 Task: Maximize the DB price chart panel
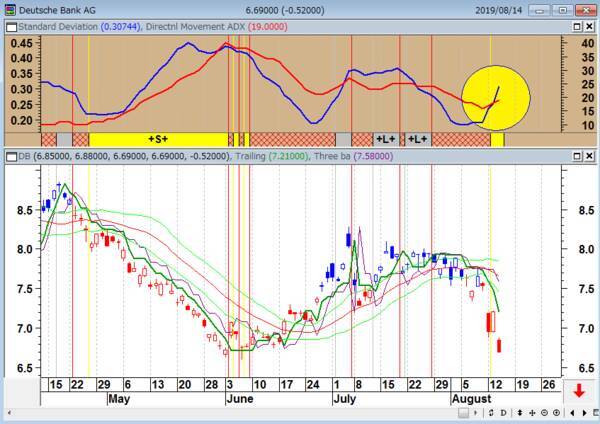(x=577, y=156)
